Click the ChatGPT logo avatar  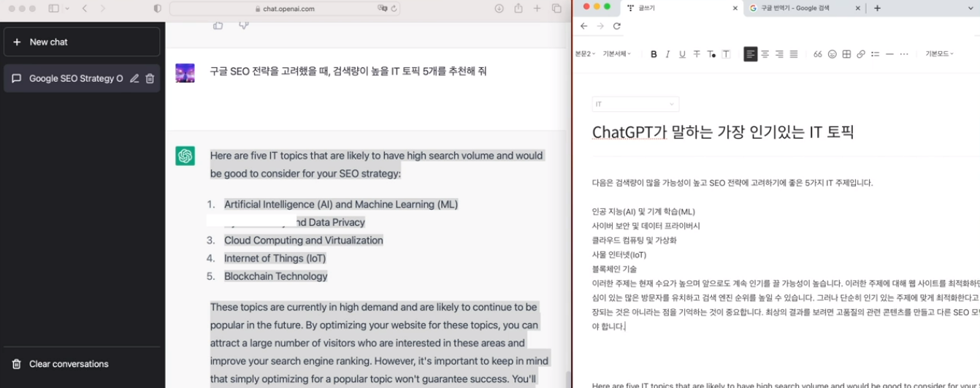[185, 156]
